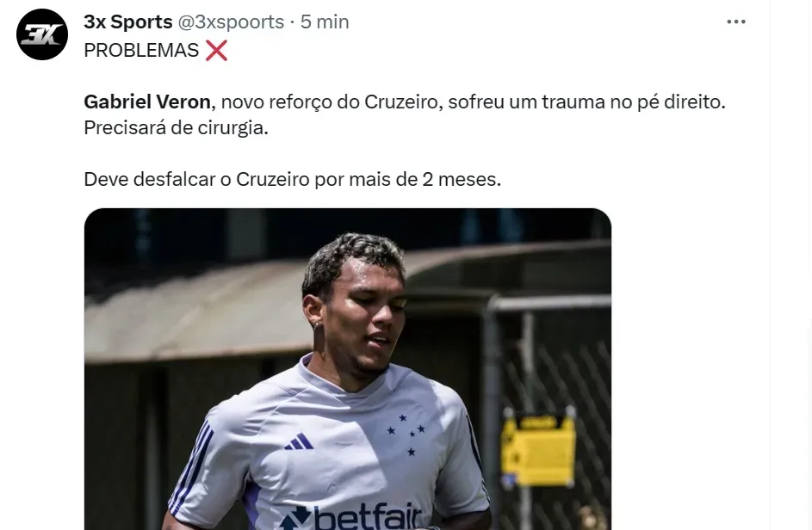Select the bold Gabriel Veron name
Viewport: 812px width, 530px height.
pos(147,102)
